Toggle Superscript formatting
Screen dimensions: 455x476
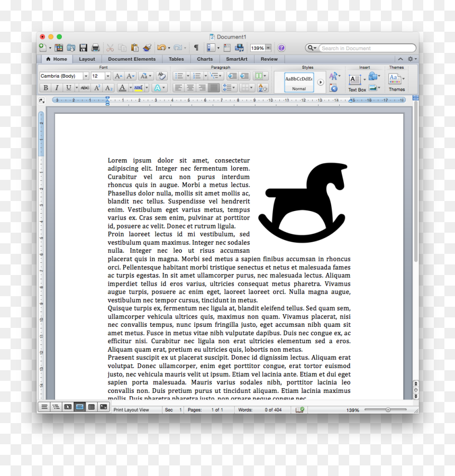coord(97,88)
